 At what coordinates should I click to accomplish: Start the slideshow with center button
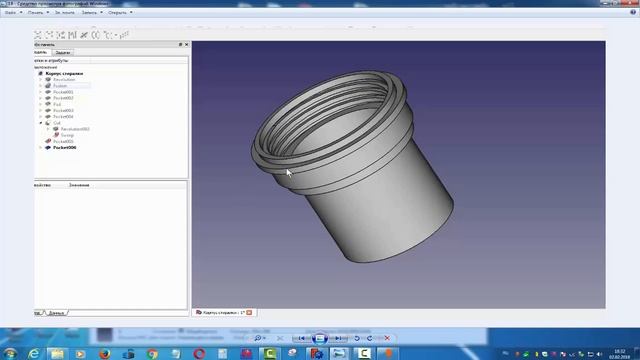pos(320,338)
